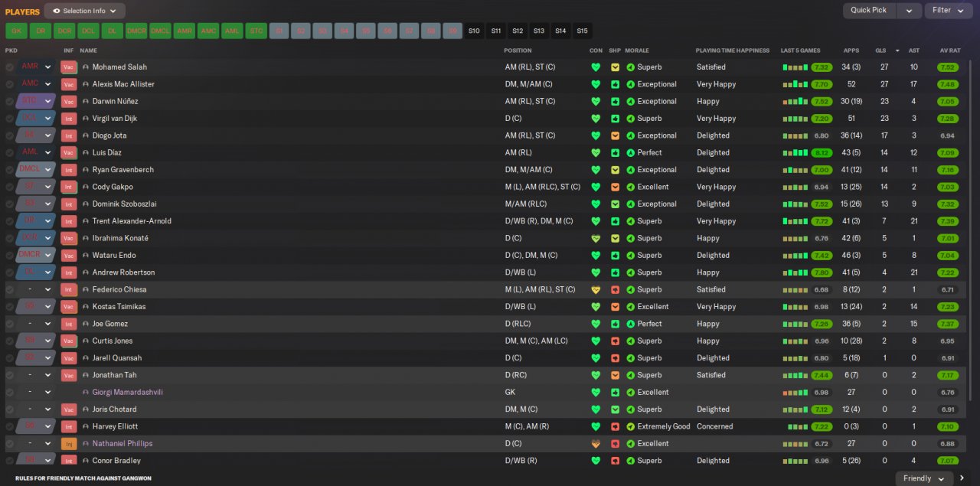Toggle the selection check for Joris Chotard
This screenshot has height=486, width=980.
point(9,409)
